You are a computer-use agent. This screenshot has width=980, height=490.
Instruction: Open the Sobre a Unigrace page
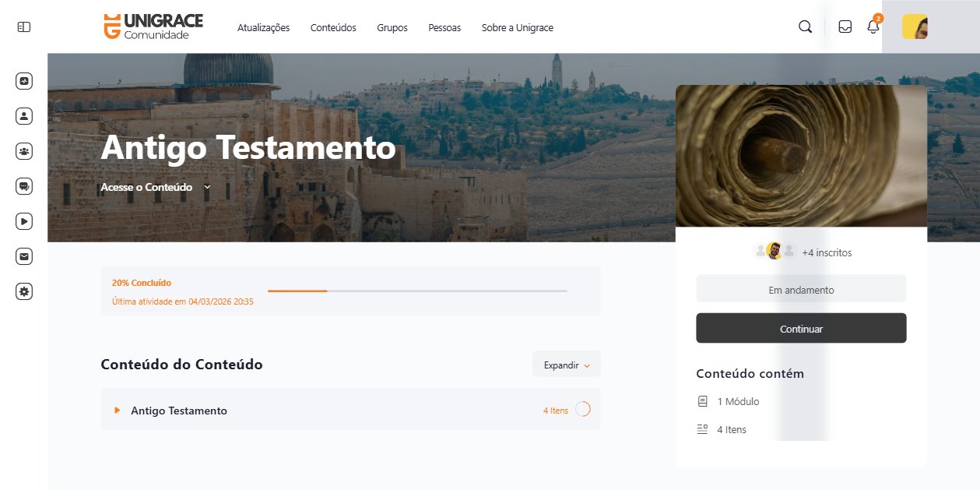click(x=518, y=28)
